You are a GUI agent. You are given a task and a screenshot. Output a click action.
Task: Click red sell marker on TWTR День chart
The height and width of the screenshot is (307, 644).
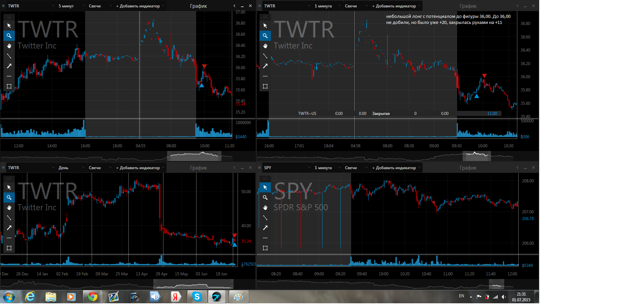(x=235, y=236)
